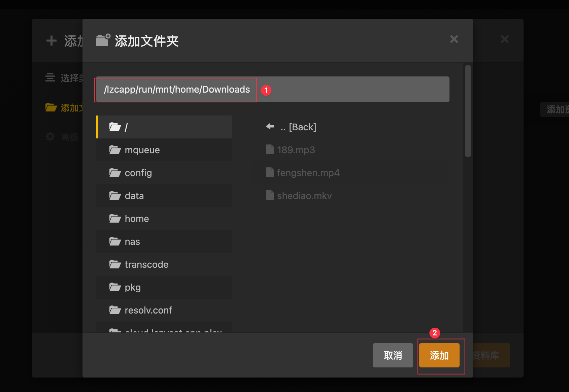The image size is (569, 392).
Task: Click the data folder icon
Action: (x=115, y=195)
